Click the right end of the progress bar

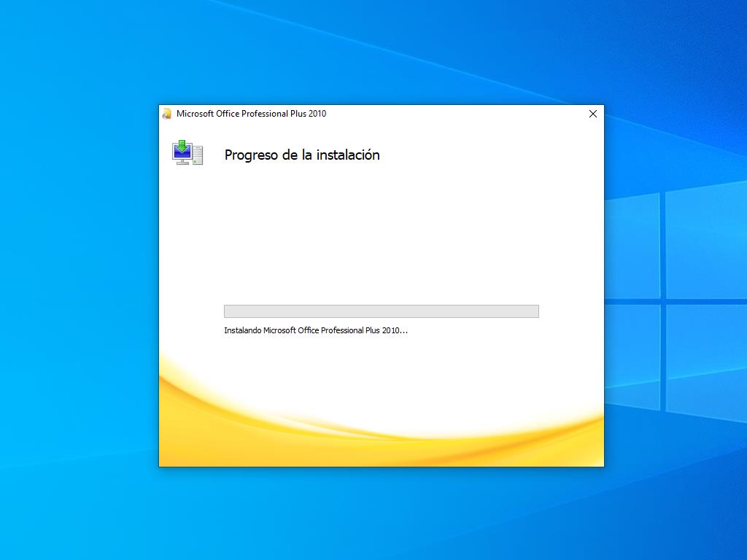535,311
